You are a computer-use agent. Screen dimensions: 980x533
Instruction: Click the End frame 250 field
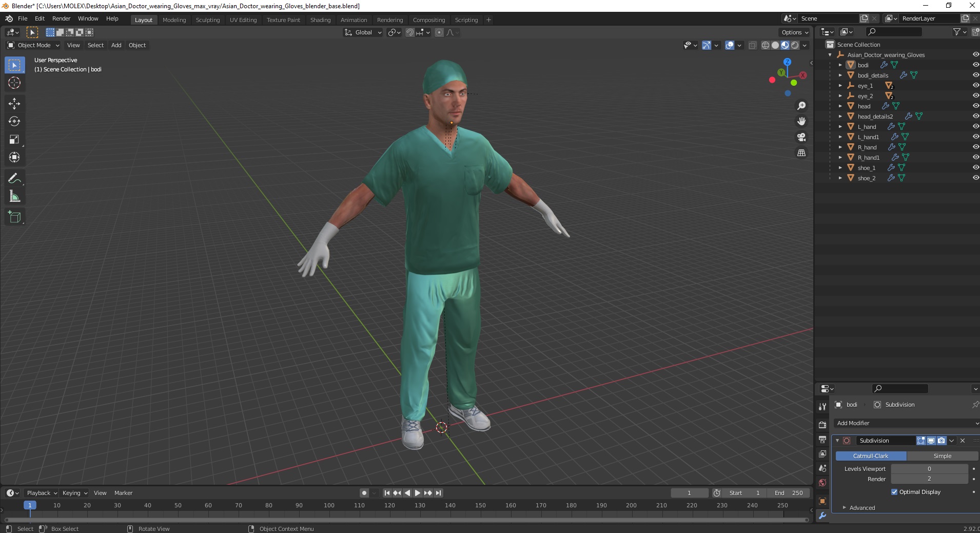click(x=789, y=493)
